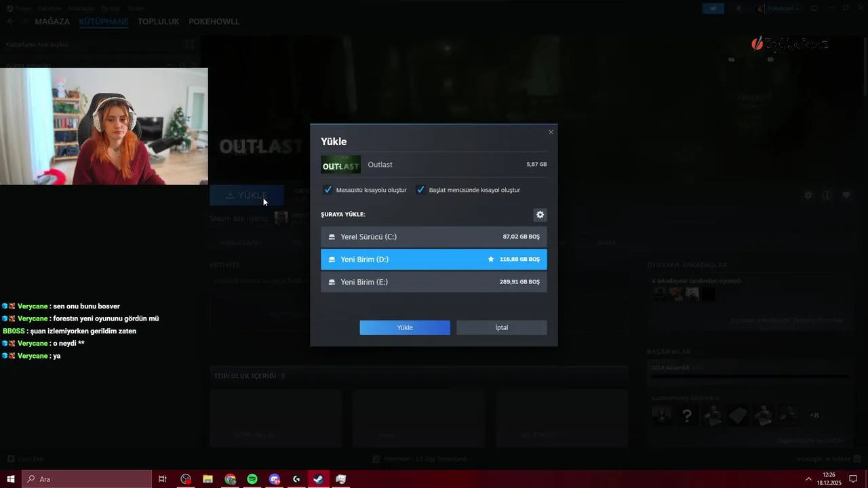
Task: Open game manage gear on Outlast page
Action: coord(808,195)
